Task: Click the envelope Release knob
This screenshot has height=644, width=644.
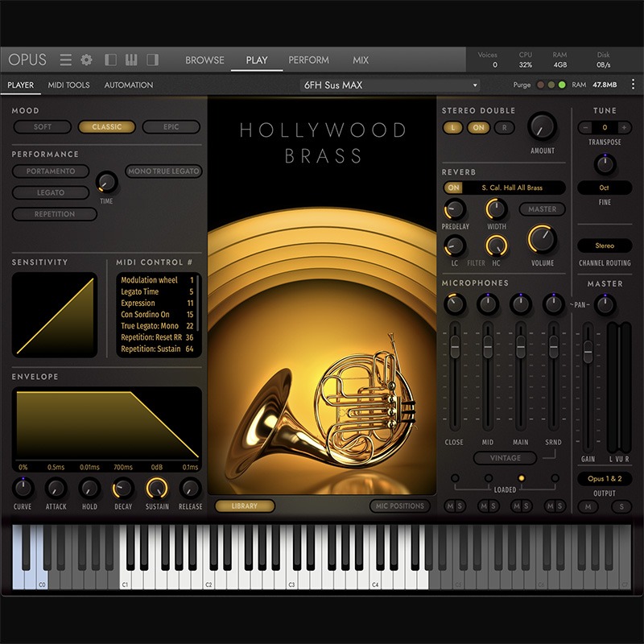Action: (x=190, y=489)
